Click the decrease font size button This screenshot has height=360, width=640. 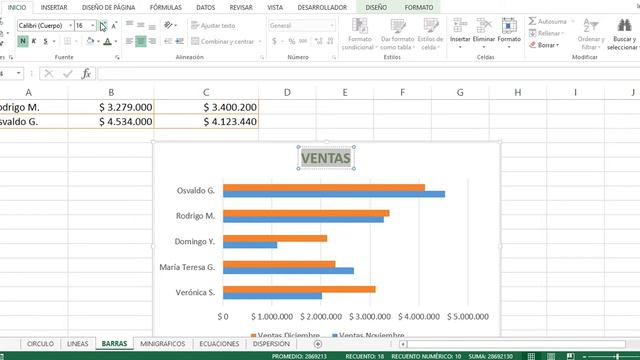114,25
